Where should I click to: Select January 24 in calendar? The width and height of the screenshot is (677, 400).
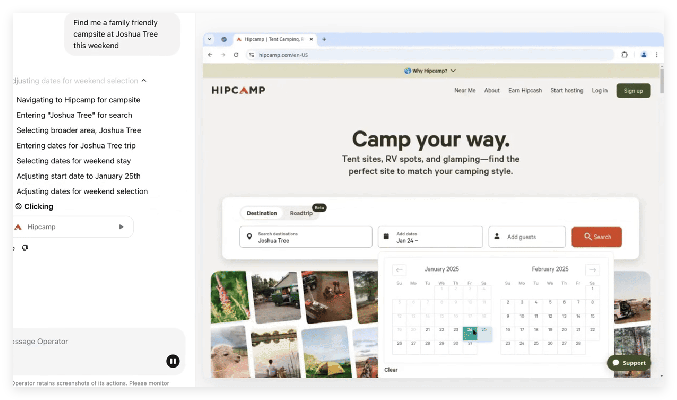(x=470, y=333)
